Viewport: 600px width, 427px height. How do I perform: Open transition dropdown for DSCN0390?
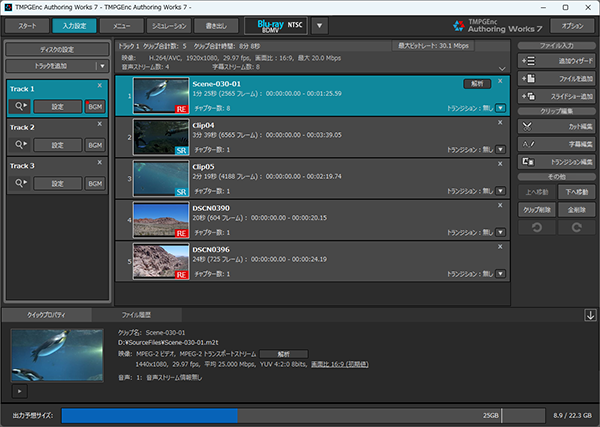tap(501, 232)
